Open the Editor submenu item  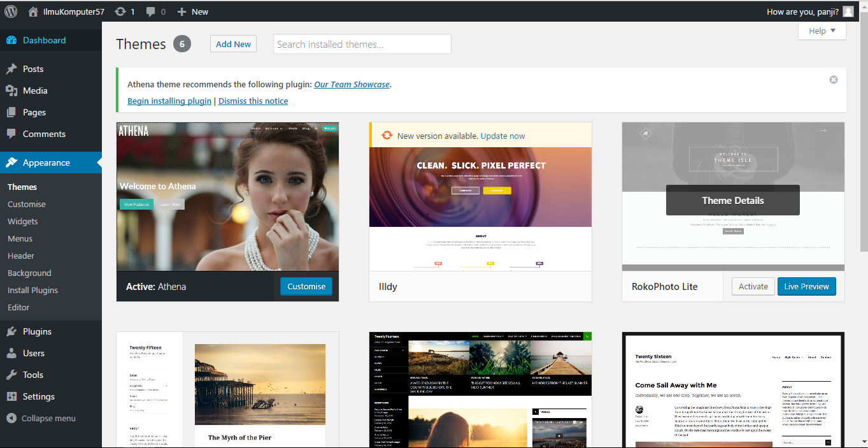point(18,307)
